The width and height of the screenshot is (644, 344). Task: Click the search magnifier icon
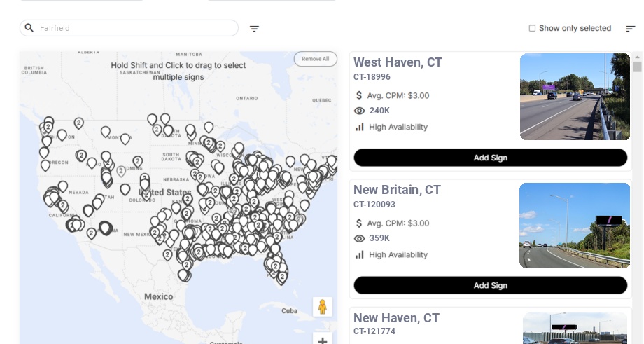(29, 28)
